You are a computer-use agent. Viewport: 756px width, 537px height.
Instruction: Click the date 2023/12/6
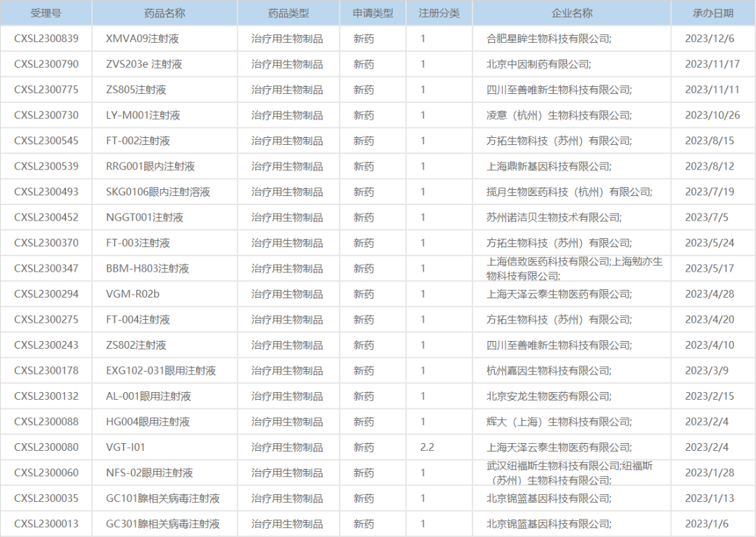[709, 39]
